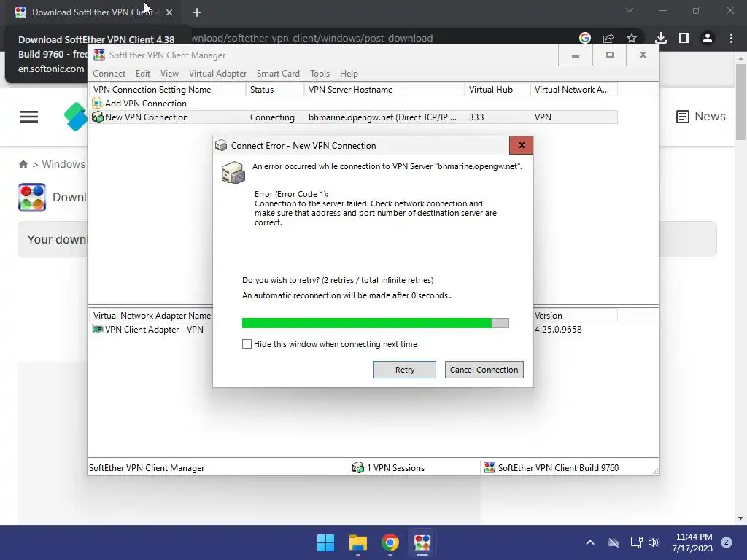The image size is (747, 560).
Task: Open the Help menu in VPN Client Manager
Action: 349,74
